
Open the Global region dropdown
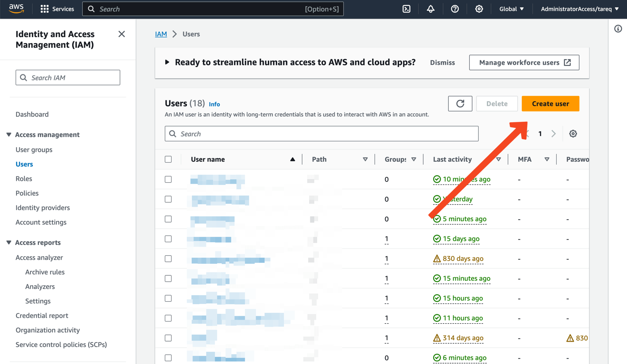coord(511,9)
